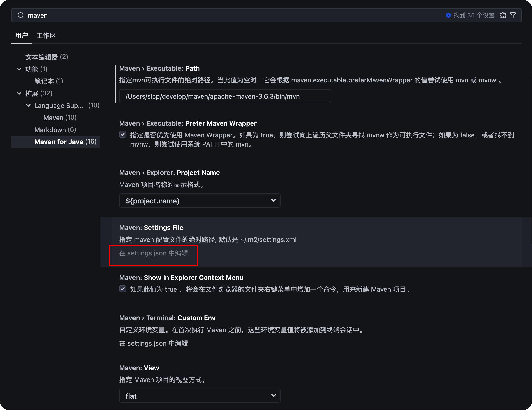
Task: Open the settings filter funnel icon
Action: [x=513, y=15]
